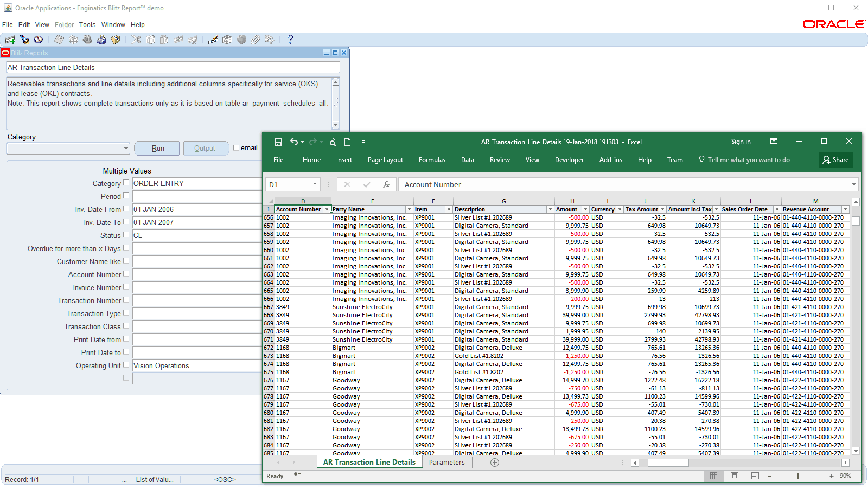868x488 pixels.
Task: Open the Oracle Window menu
Action: pyautogui.click(x=113, y=25)
